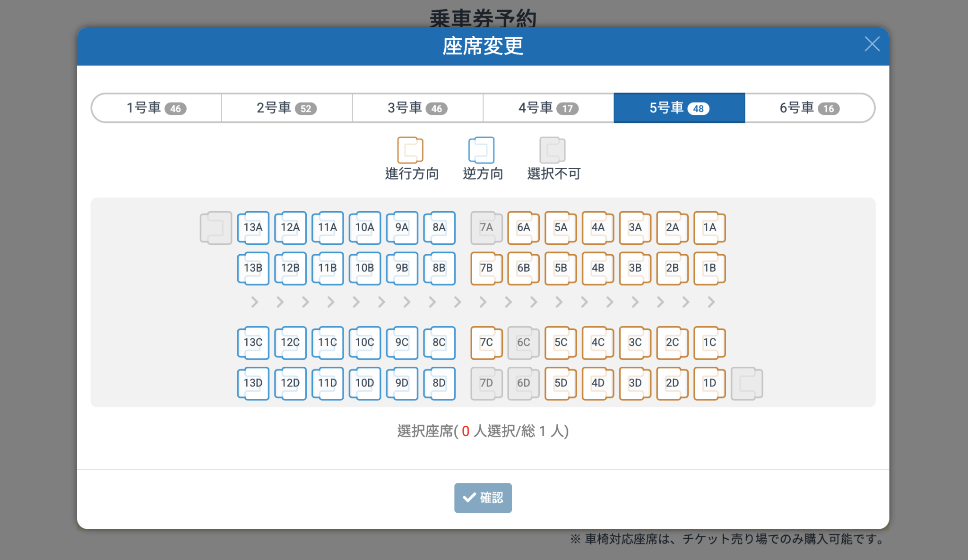Choose seat 5A

(561, 227)
